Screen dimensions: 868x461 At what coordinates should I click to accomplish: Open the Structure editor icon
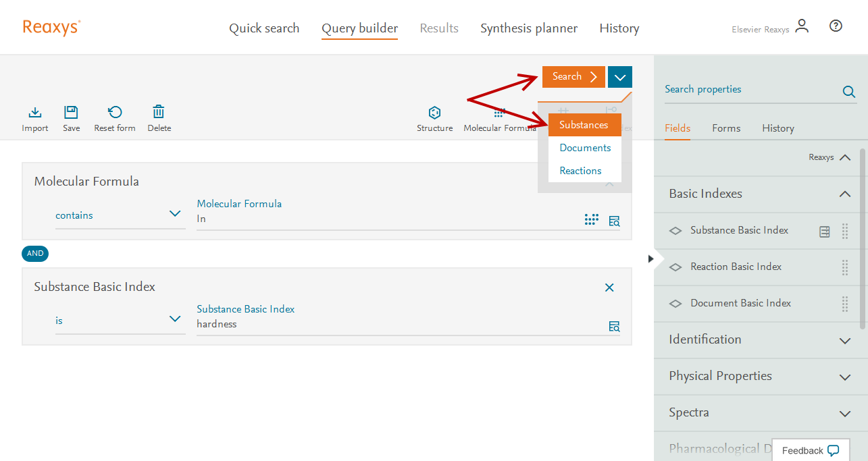(x=434, y=113)
